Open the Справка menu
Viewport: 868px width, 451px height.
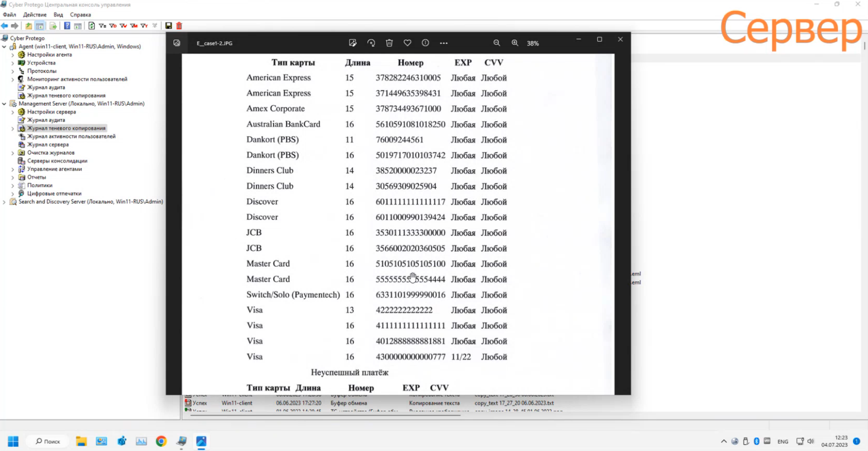pyautogui.click(x=80, y=15)
